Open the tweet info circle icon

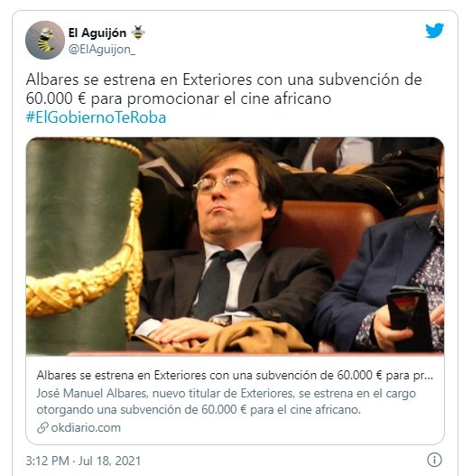click(x=434, y=460)
